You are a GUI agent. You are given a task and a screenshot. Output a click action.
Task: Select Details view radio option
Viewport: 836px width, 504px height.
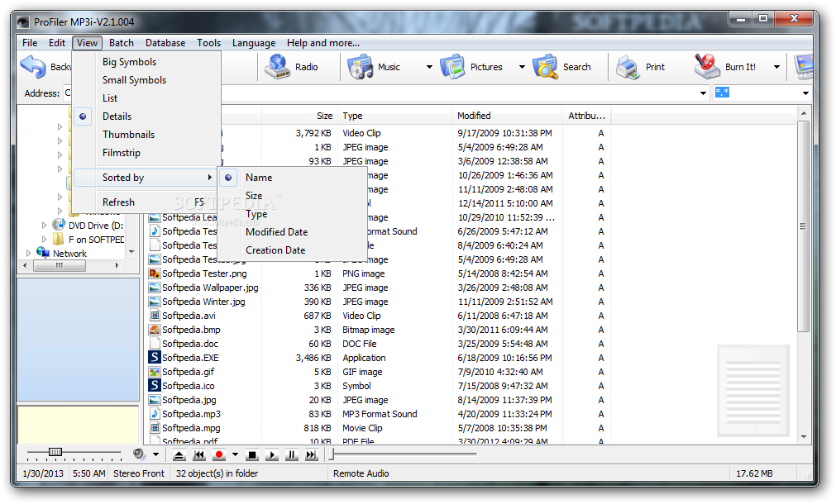click(83, 116)
